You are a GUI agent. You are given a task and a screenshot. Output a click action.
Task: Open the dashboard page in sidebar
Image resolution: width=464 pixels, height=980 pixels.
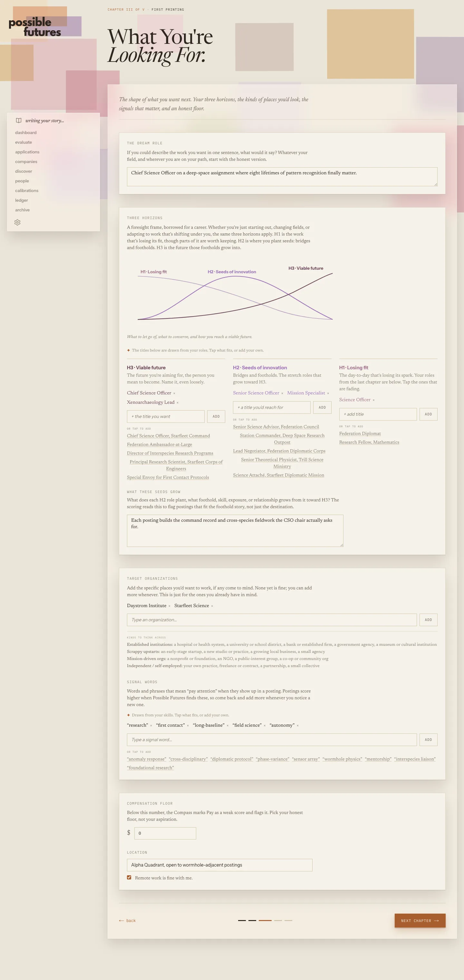coord(26,132)
